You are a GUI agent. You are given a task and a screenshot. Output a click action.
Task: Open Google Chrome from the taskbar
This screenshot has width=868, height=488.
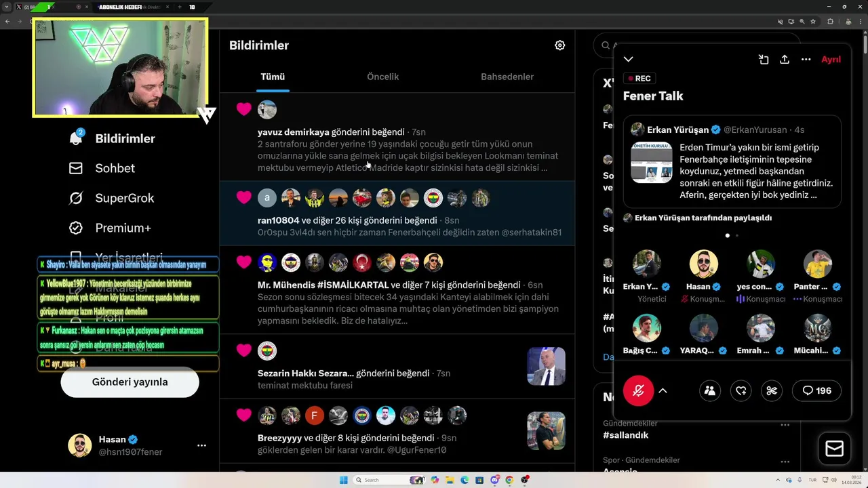point(509,480)
